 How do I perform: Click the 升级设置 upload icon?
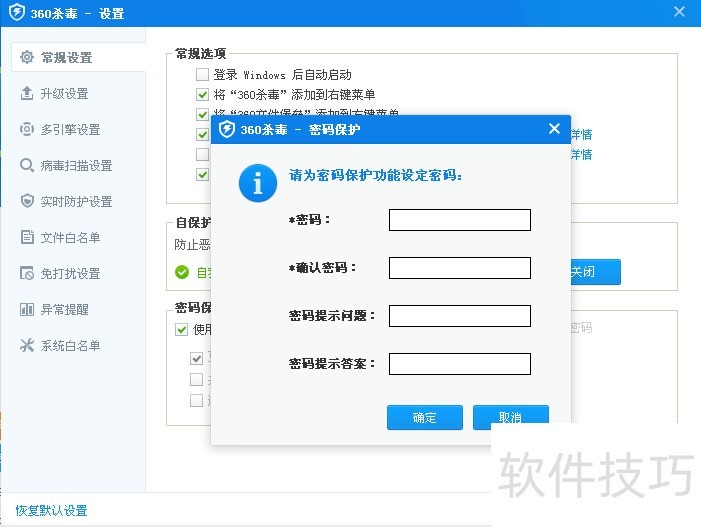tap(27, 93)
